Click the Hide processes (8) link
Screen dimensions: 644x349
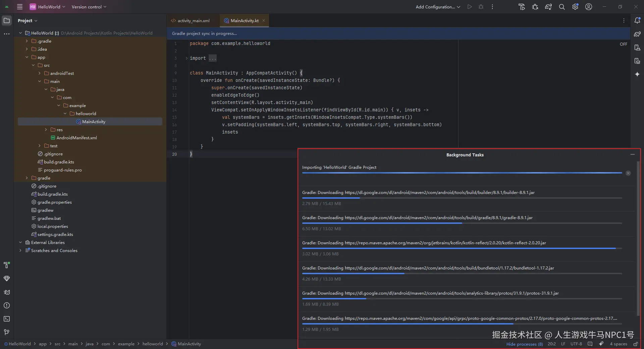pyautogui.click(x=524, y=344)
